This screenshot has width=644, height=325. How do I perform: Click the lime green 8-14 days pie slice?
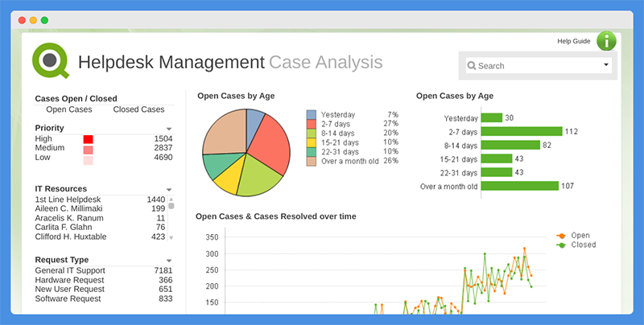pyautogui.click(x=258, y=177)
